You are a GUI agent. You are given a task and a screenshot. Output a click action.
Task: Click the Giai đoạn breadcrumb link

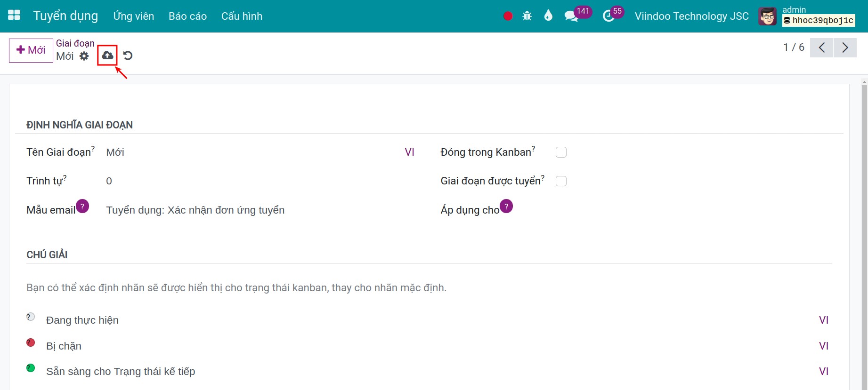75,43
